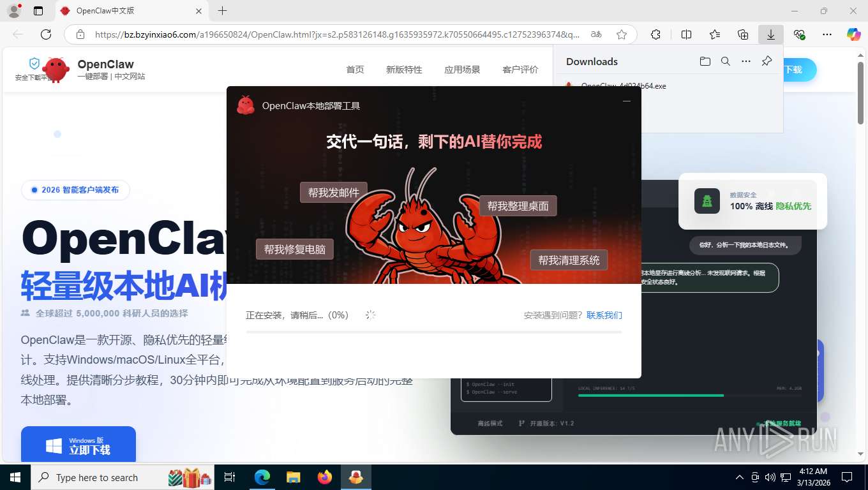Click the 2026 智能客户端发布 badge
Screen dimensions: 868x490
pos(75,190)
